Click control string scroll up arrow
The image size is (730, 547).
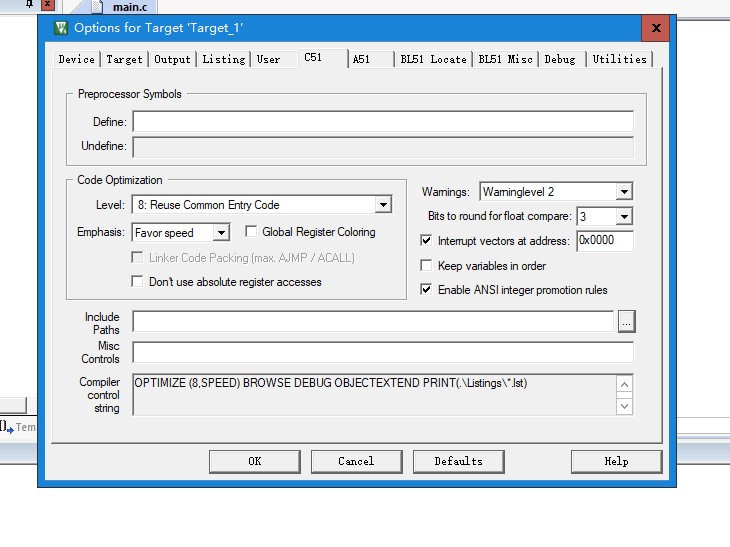[624, 385]
